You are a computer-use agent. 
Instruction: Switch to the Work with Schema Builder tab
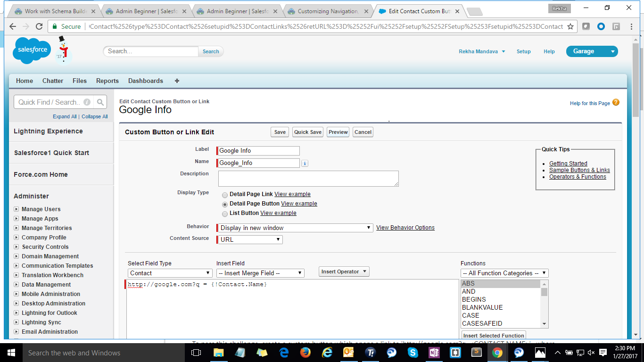[56, 11]
